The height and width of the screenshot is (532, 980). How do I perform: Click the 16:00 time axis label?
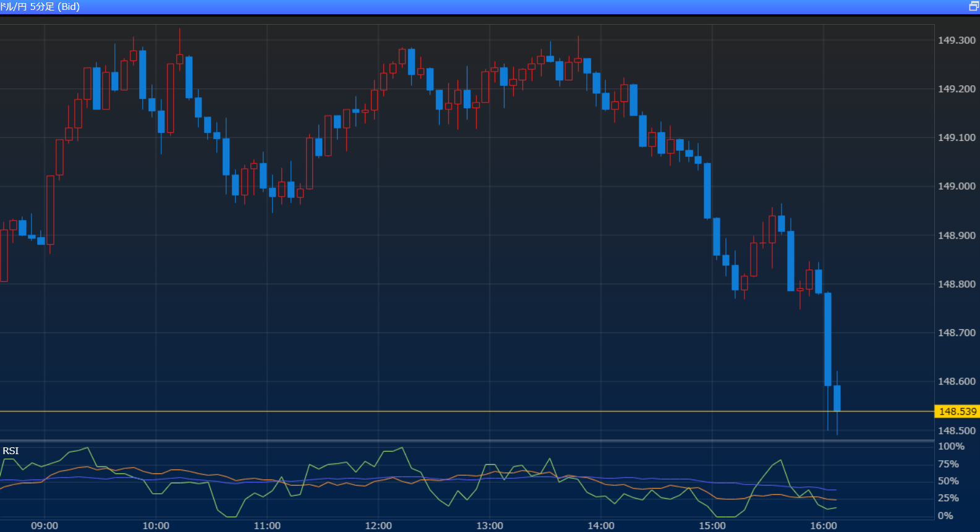(x=824, y=526)
